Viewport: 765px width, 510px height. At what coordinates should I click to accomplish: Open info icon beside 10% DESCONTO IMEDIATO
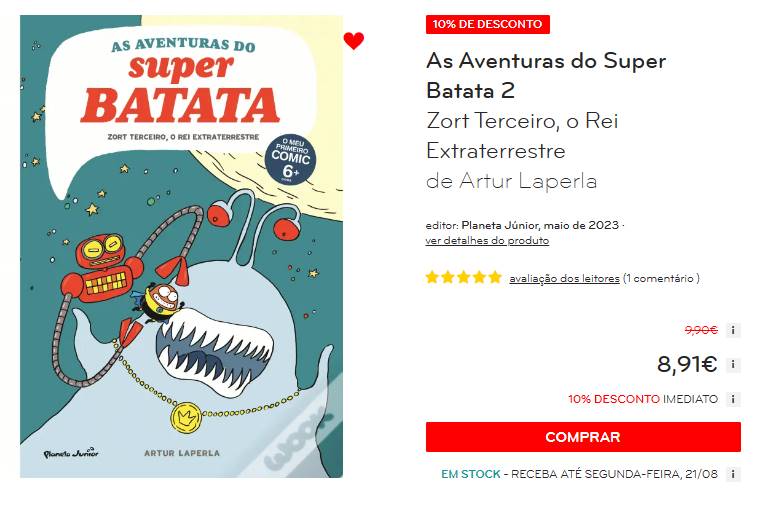point(733,399)
